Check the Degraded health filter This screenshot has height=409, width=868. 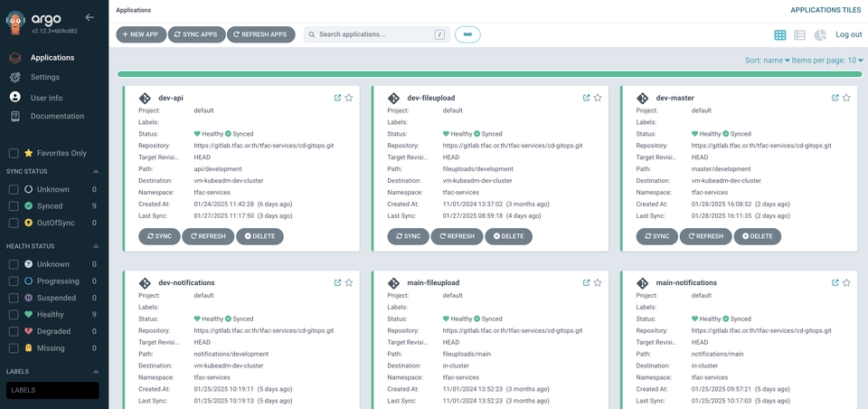click(14, 331)
